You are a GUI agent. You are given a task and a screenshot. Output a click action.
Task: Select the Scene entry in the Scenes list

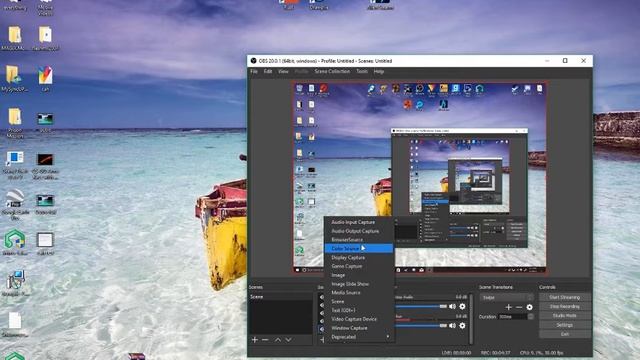(281, 297)
